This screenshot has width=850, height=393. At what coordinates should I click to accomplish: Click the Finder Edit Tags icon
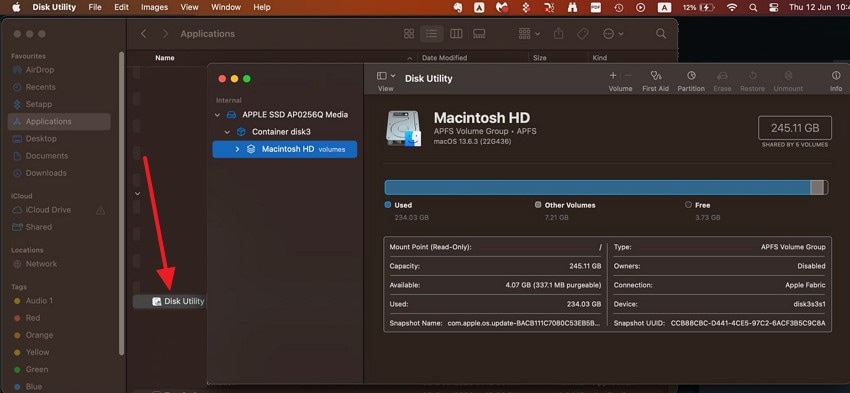pyautogui.click(x=583, y=34)
